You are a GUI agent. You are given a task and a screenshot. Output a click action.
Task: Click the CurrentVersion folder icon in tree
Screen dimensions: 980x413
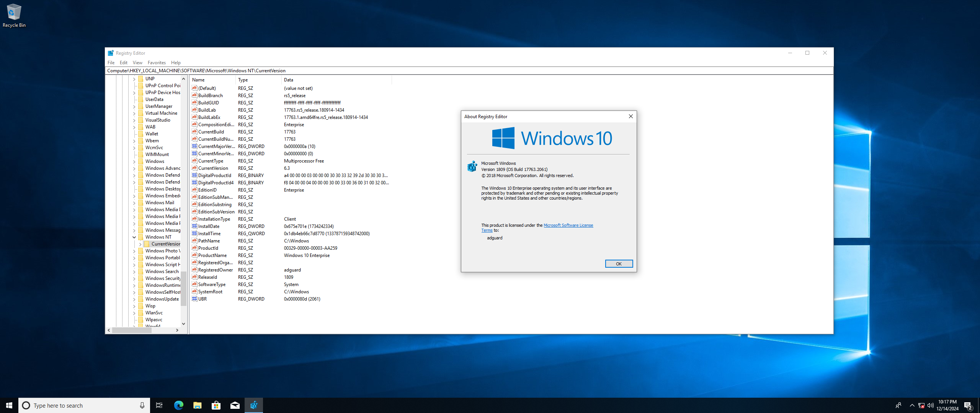147,244
